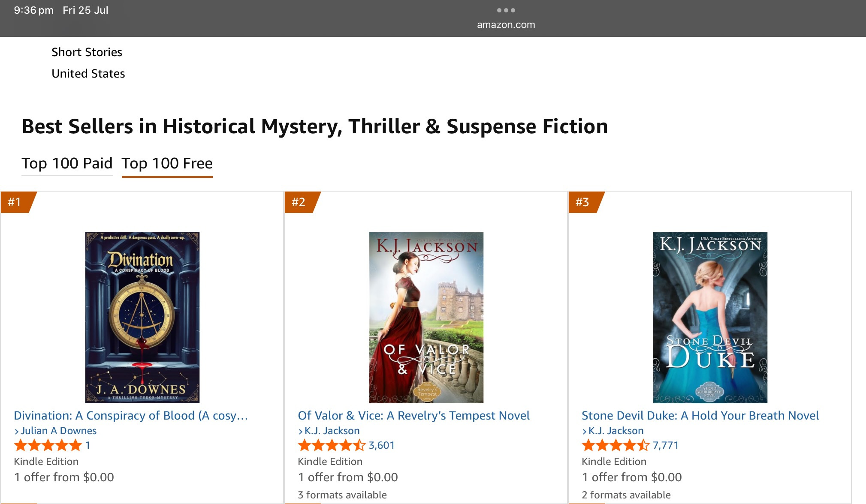Click '3 formats available' text
866x504 pixels.
point(342,495)
